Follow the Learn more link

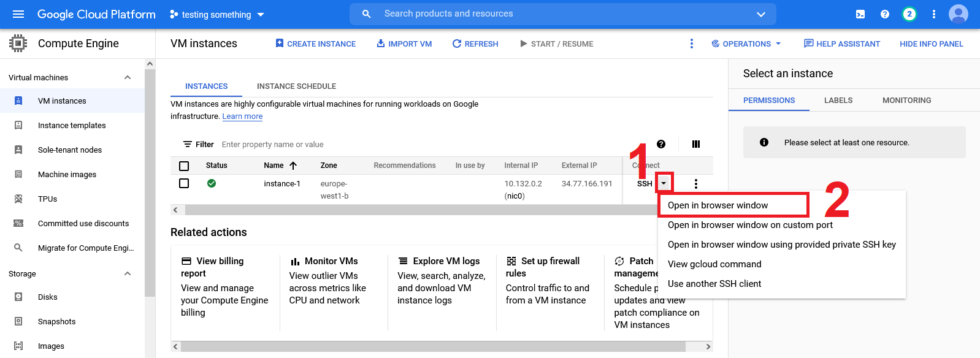(242, 116)
